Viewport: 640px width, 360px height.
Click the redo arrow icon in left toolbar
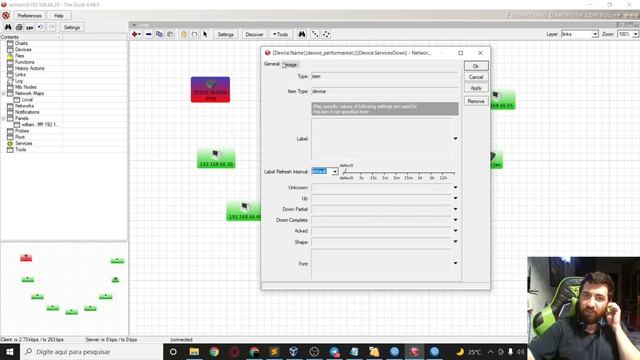click(51, 27)
